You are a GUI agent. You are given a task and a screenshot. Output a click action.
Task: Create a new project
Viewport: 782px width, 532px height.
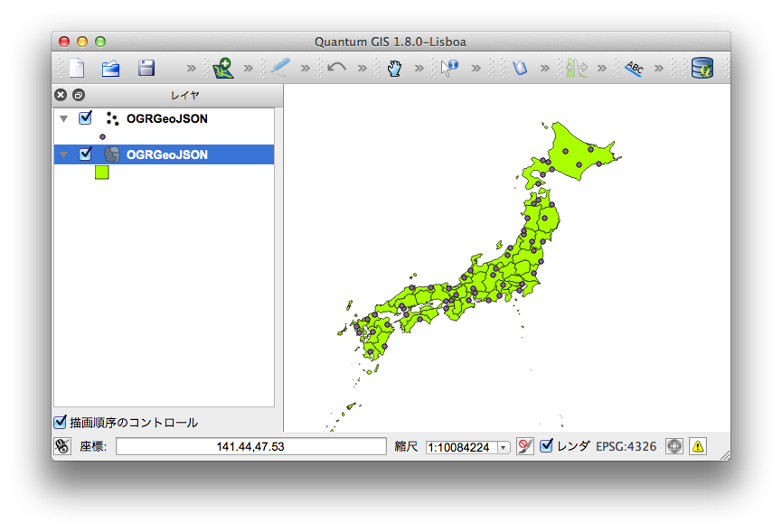pyautogui.click(x=75, y=67)
